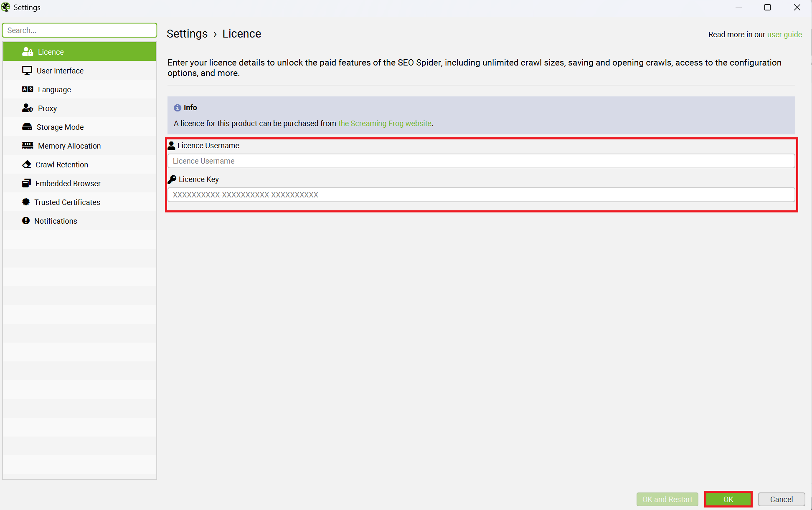The height and width of the screenshot is (510, 812).
Task: Click the Licence lock-person icon in sidebar
Action: point(28,52)
